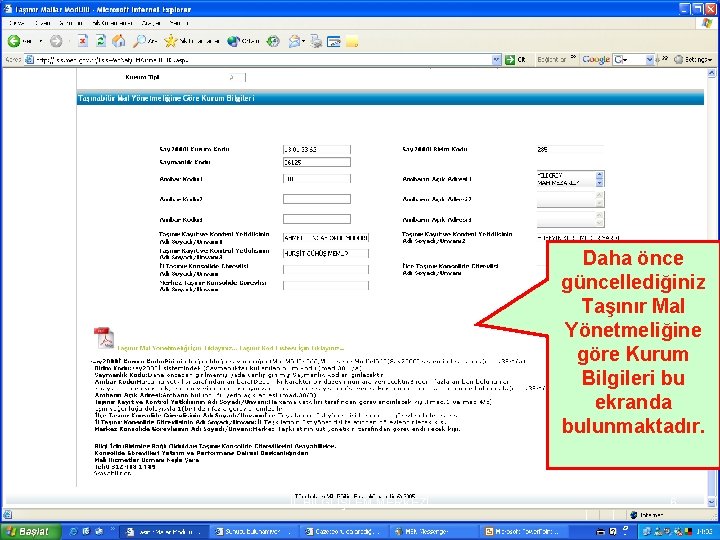This screenshot has height=540, width=720.
Task: Click the second quick launch icon
Action: pos(86,532)
